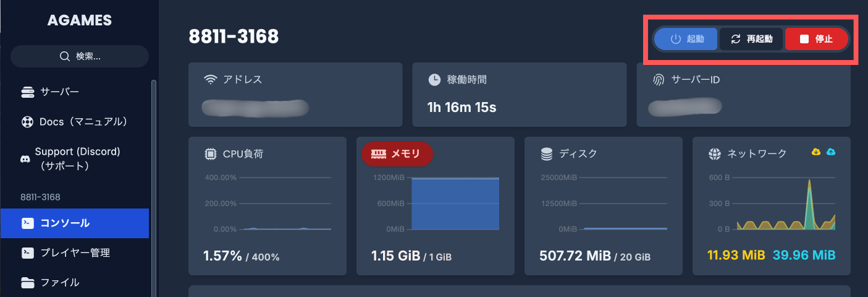Image resolution: width=868 pixels, height=297 pixels.
Task: Open Docs（マニュアル）link in sidebar
Action: (83, 121)
